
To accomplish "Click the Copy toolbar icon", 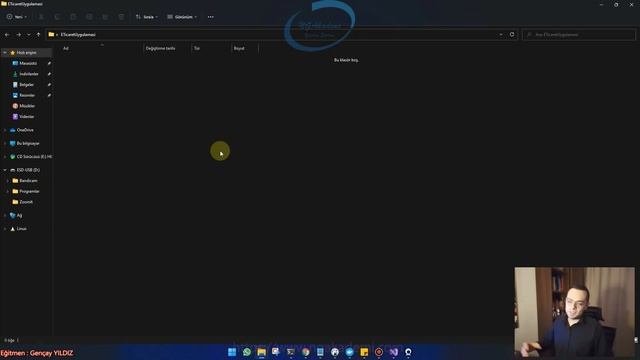I will (x=57, y=17).
